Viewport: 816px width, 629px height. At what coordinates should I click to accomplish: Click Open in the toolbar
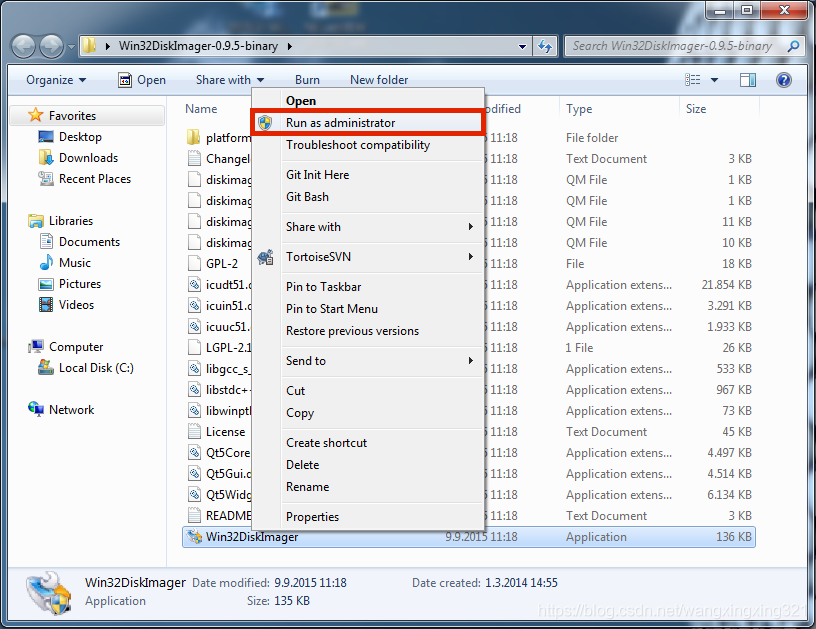[x=142, y=80]
